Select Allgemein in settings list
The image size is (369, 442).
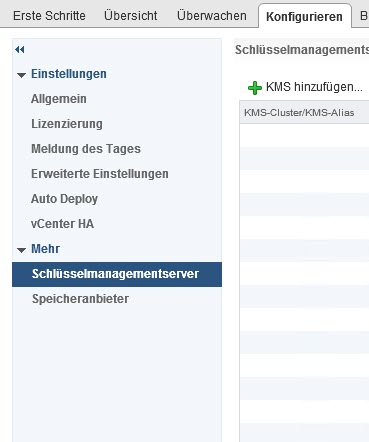coord(59,99)
